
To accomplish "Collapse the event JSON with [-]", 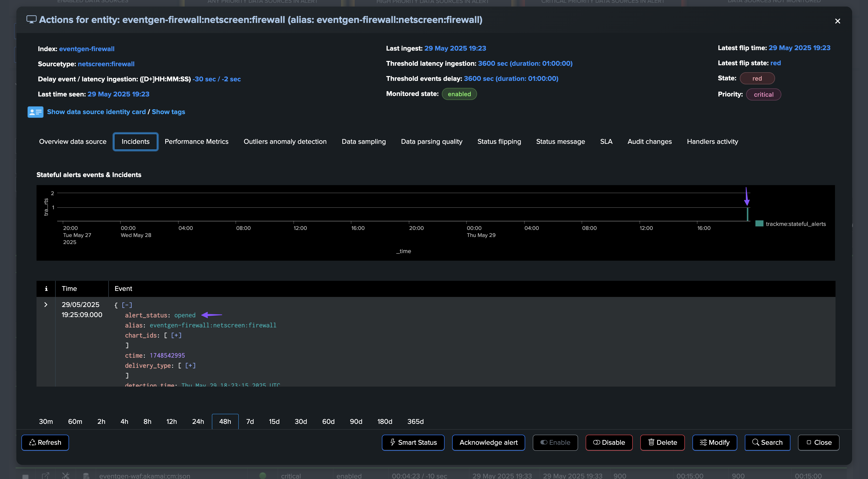I will tap(127, 305).
